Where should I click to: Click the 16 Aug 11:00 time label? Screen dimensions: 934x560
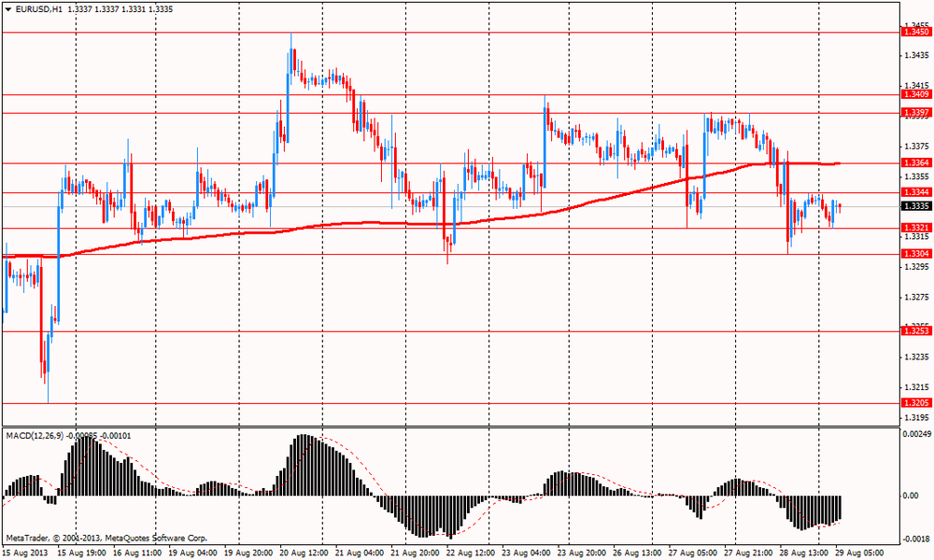(x=137, y=553)
